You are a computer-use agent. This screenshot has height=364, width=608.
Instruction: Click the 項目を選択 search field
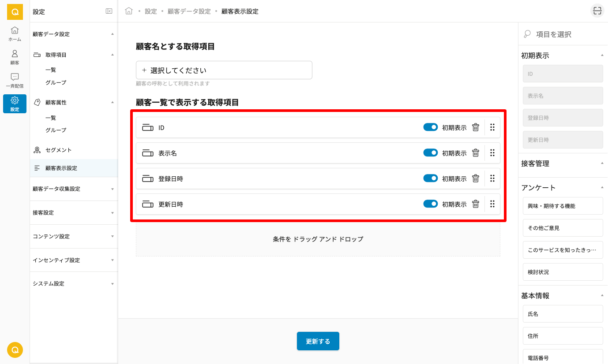pyautogui.click(x=565, y=34)
